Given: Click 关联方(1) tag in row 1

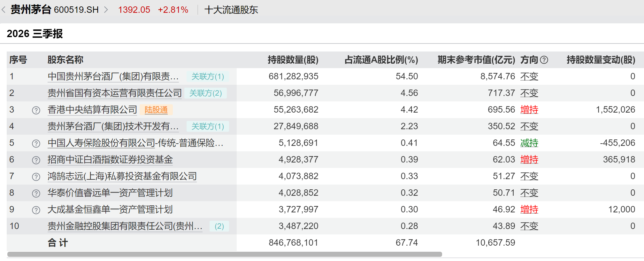Looking at the screenshot, I should [x=208, y=76].
